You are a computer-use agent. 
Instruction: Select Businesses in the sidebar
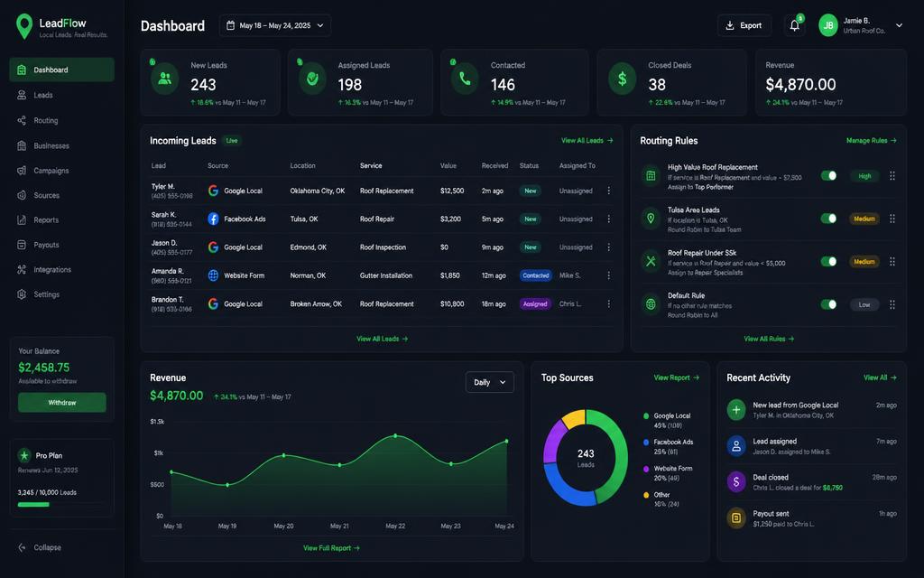coord(62,145)
